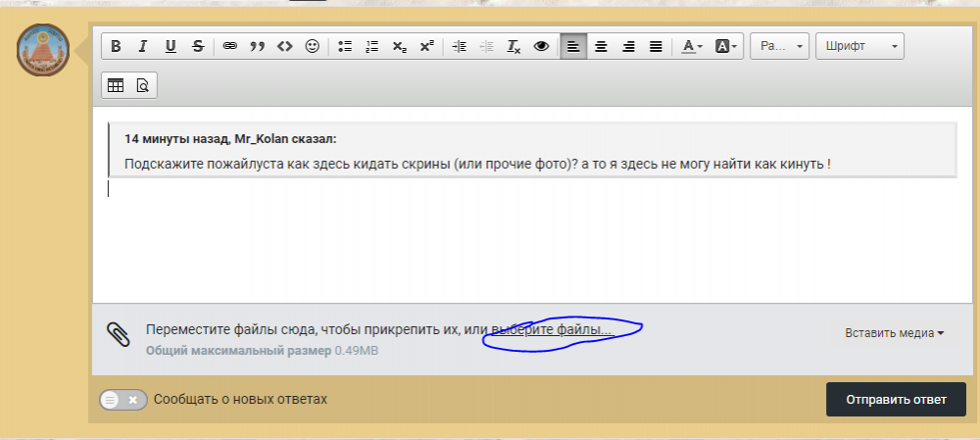Toggle strikethrough formatting
The width and height of the screenshot is (980, 440).
click(198, 46)
